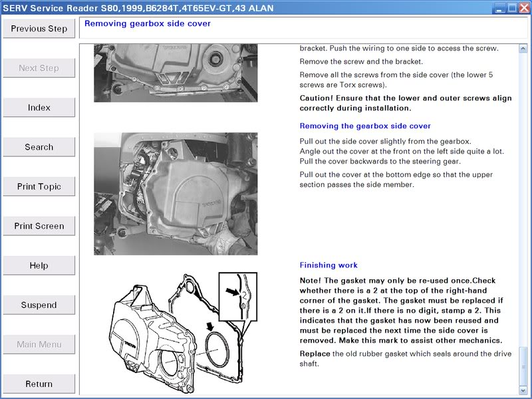
Task: Click the scrollbar up arrow
Action: pyautogui.click(x=523, y=49)
